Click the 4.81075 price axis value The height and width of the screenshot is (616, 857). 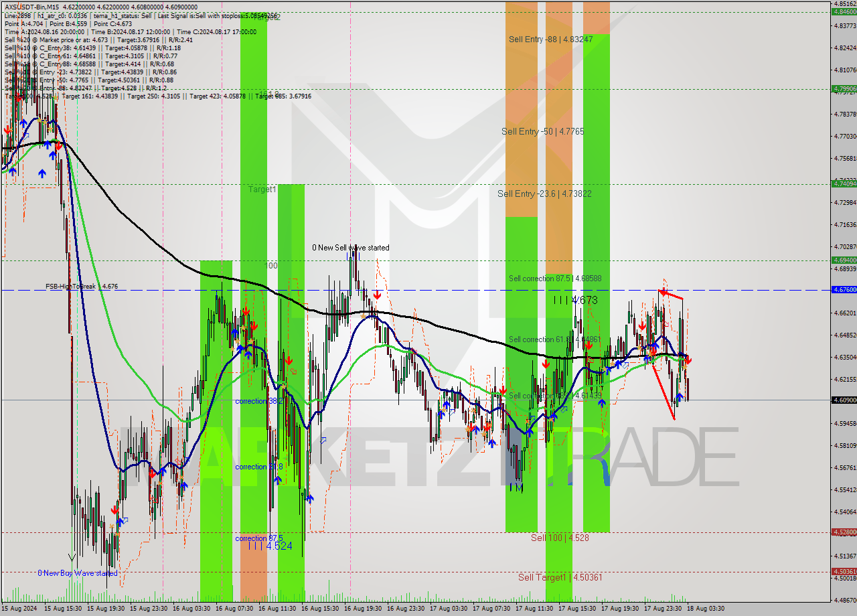tap(845, 70)
